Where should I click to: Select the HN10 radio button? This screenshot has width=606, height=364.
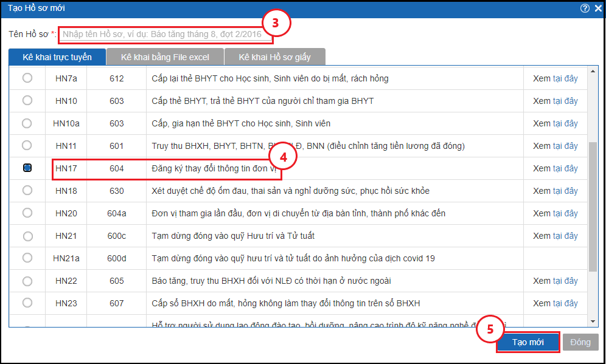pos(27,101)
